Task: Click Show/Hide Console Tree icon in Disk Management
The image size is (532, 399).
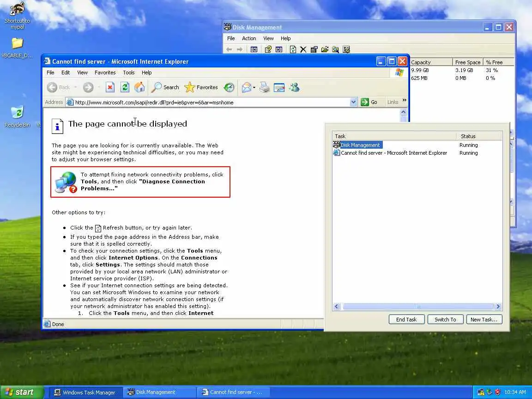Action: click(254, 49)
